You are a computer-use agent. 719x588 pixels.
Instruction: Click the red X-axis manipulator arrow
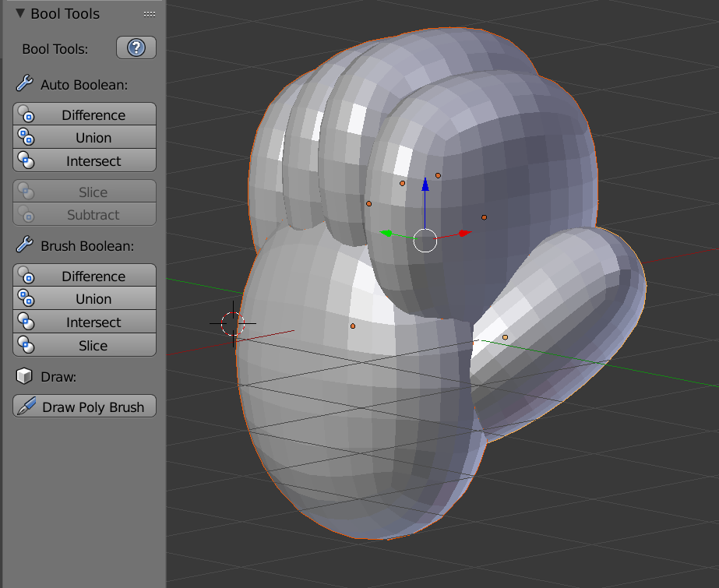[x=464, y=231]
